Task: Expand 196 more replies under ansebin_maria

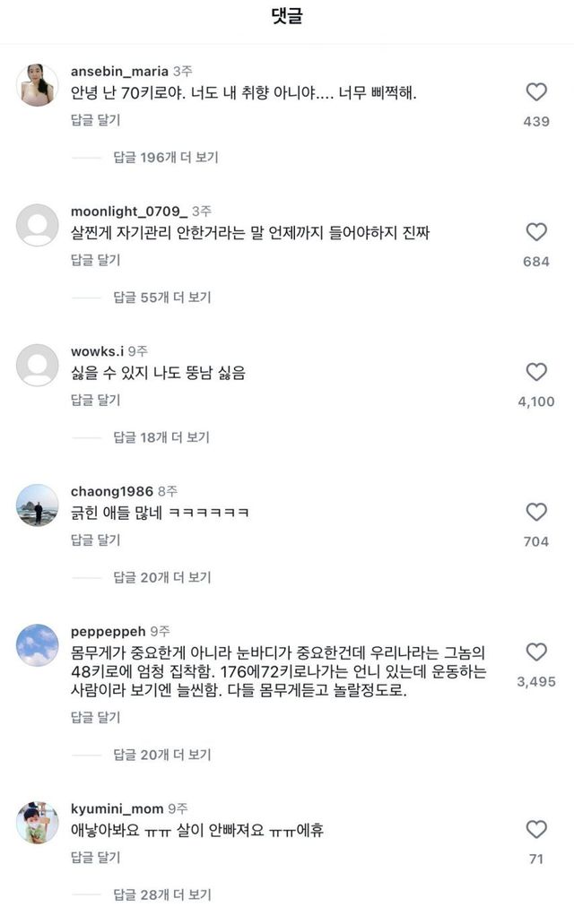Action: pyautogui.click(x=166, y=158)
